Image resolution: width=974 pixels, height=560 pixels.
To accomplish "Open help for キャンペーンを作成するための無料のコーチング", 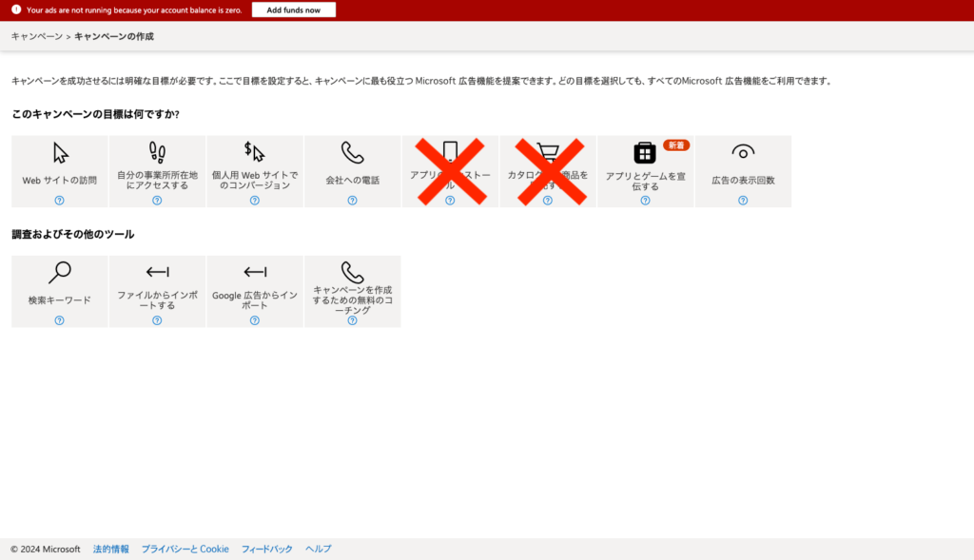I will click(x=352, y=320).
